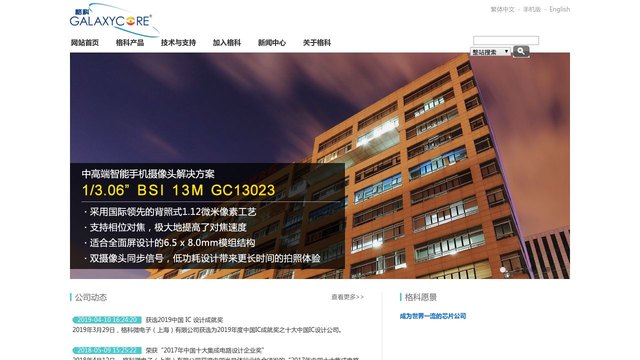The height and width of the screenshot is (360, 640).
Task: Go to the 技术与支持 menu
Action: pyautogui.click(x=178, y=42)
